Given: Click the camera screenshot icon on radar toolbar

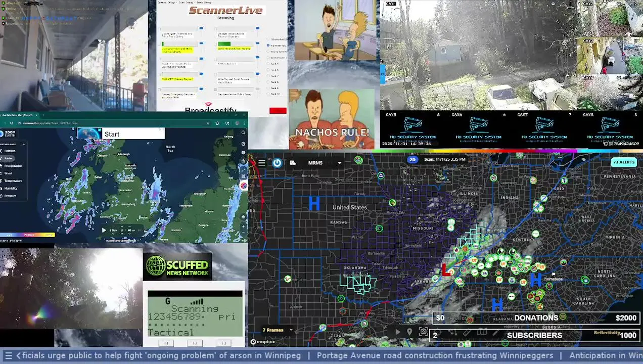Looking at the screenshot, I should point(424,331).
